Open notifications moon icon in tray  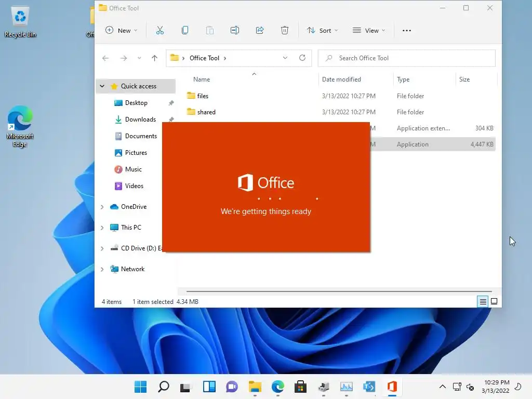coord(518,387)
